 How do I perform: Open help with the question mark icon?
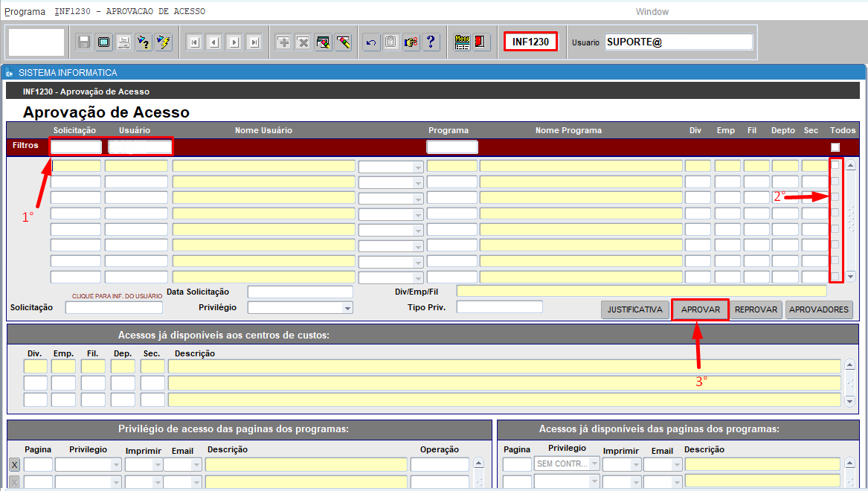click(431, 42)
